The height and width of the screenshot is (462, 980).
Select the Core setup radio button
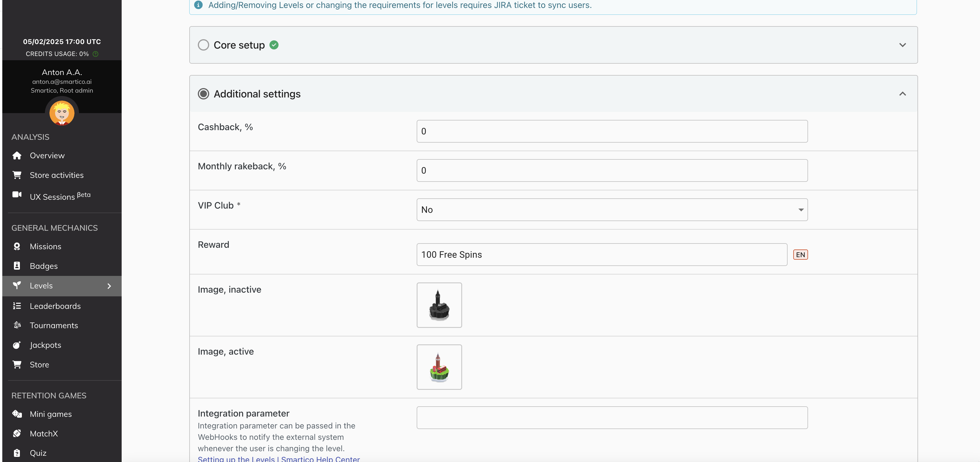pyautogui.click(x=204, y=45)
